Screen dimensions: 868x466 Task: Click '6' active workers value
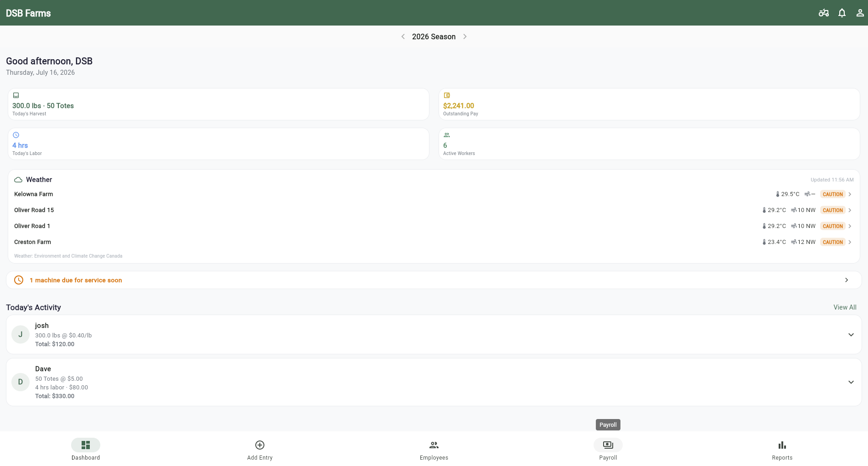(x=445, y=145)
